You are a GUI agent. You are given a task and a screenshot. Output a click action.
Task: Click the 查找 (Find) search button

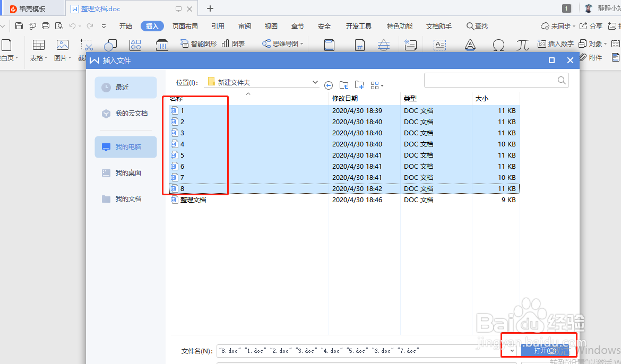tap(477, 26)
